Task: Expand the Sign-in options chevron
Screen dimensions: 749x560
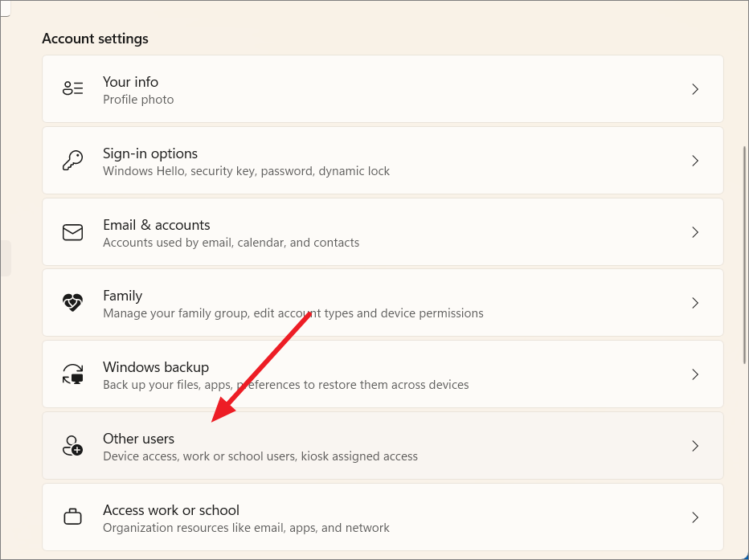Action: (x=695, y=161)
